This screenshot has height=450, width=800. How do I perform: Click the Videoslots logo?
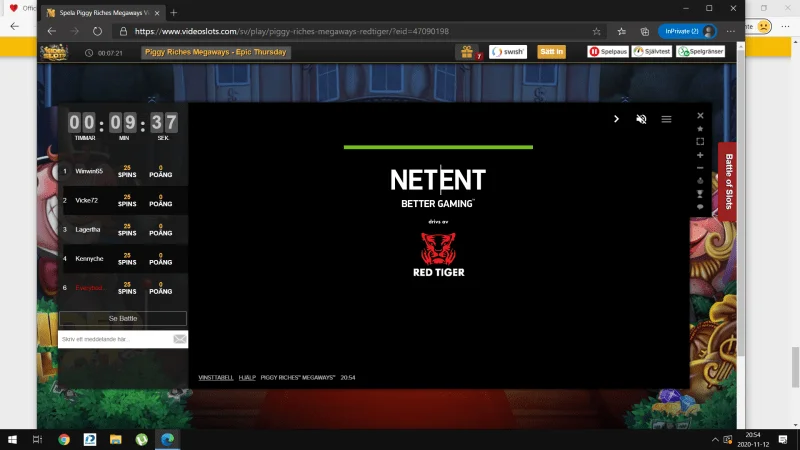tap(55, 52)
